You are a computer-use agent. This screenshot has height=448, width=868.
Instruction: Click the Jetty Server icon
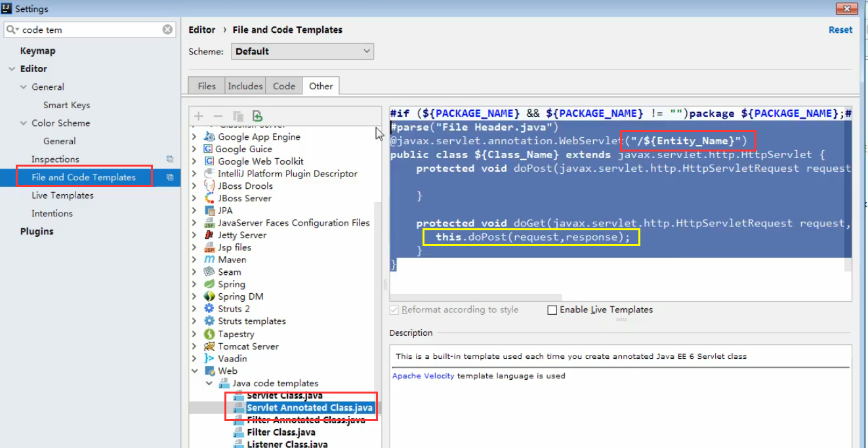click(209, 235)
